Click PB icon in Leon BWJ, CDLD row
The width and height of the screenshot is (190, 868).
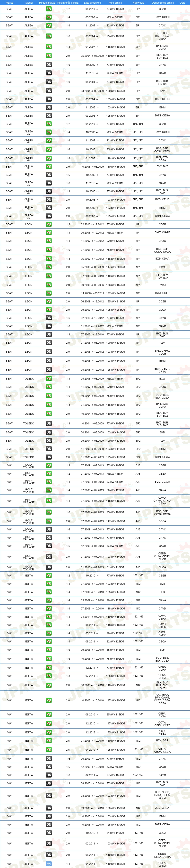(x=49, y=293)
